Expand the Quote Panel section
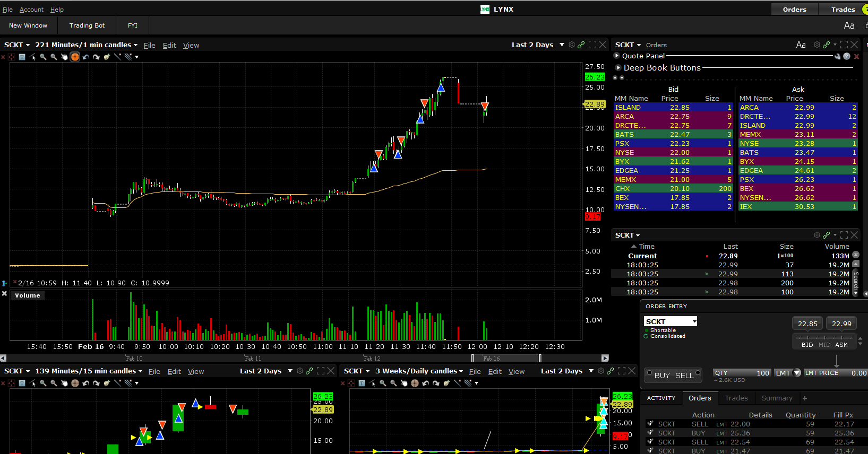Screen dimensions: 868x454 617,56
